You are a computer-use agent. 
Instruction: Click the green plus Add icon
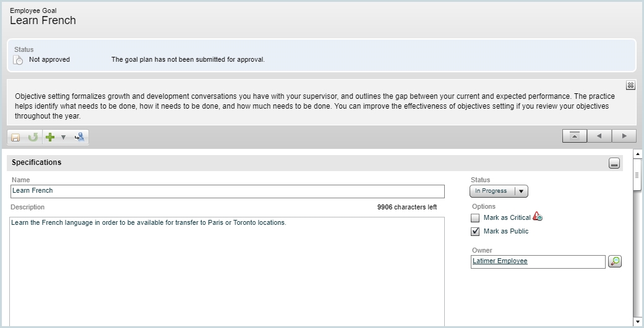(50, 137)
